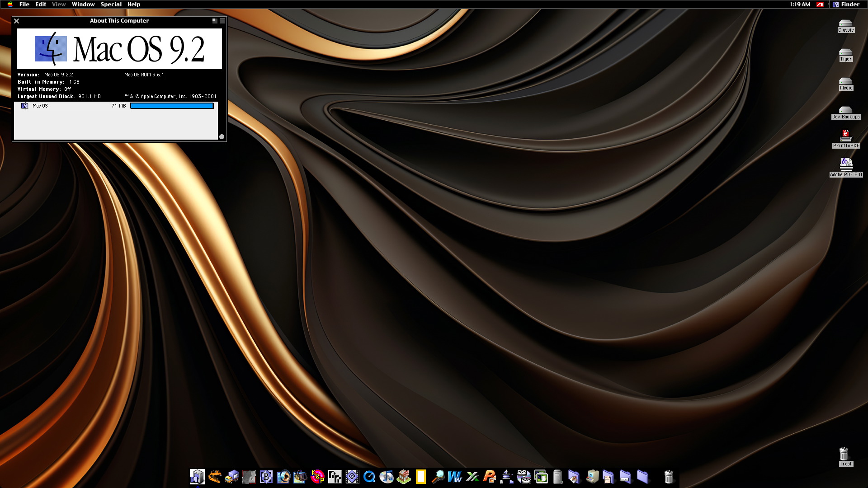Click the "Mac OS 9.2.2" version text
The height and width of the screenshot is (488, 868).
coord(59,75)
